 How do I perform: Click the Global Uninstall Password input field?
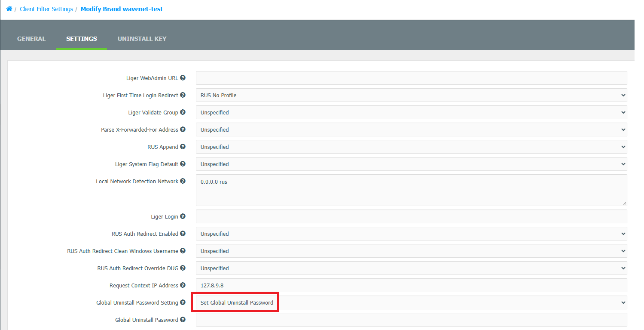411,320
